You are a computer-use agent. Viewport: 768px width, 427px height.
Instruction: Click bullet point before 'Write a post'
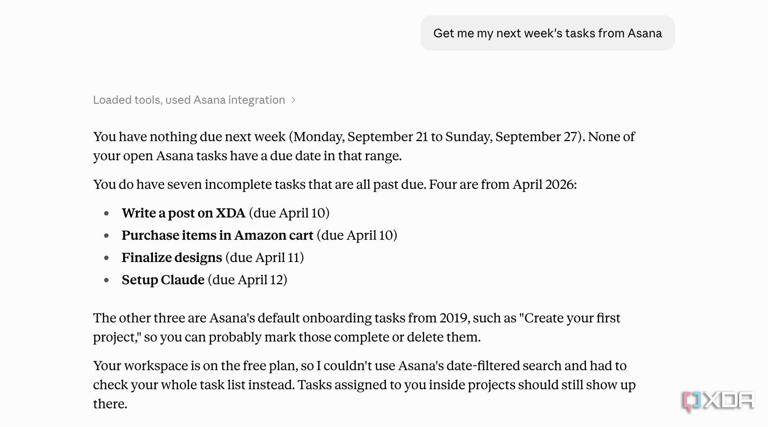tap(107, 214)
